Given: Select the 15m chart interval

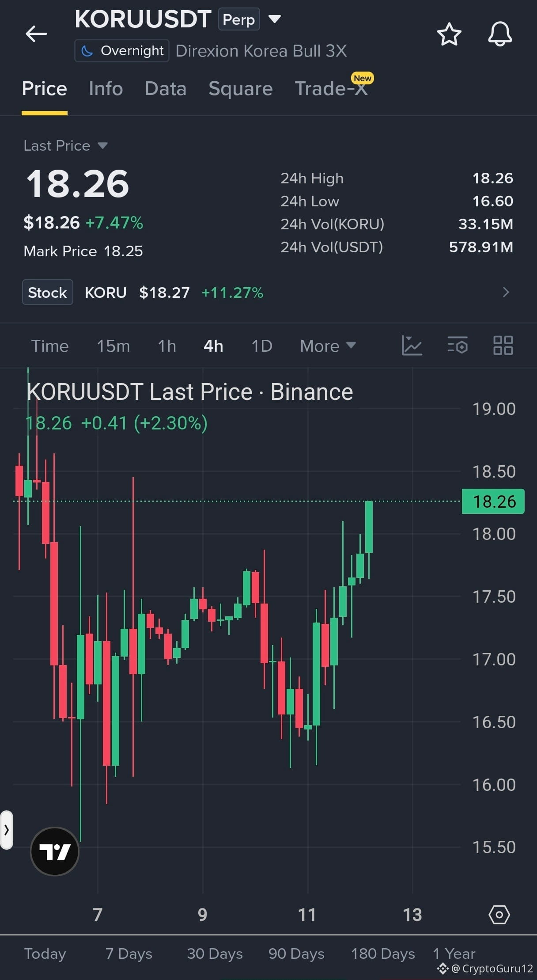Looking at the screenshot, I should [x=113, y=346].
